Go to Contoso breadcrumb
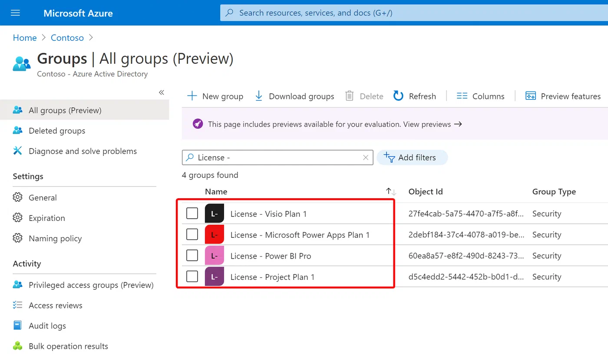The height and width of the screenshot is (364, 608). [x=67, y=38]
